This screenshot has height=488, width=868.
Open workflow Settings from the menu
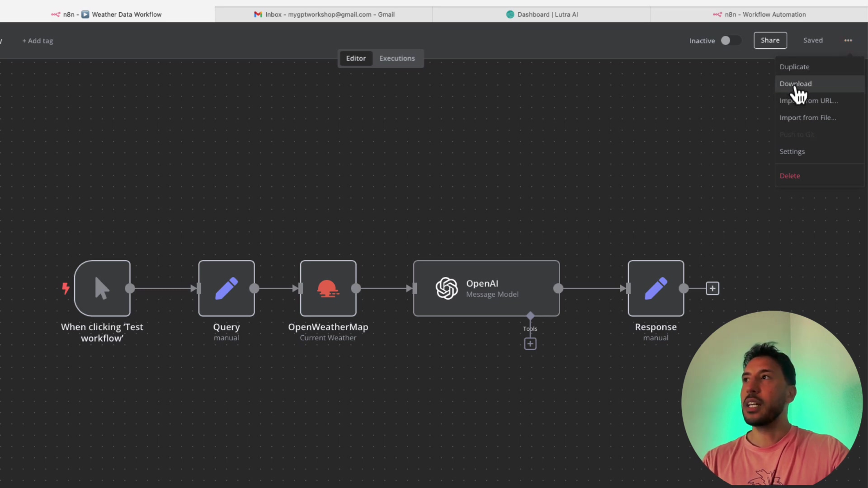(792, 151)
